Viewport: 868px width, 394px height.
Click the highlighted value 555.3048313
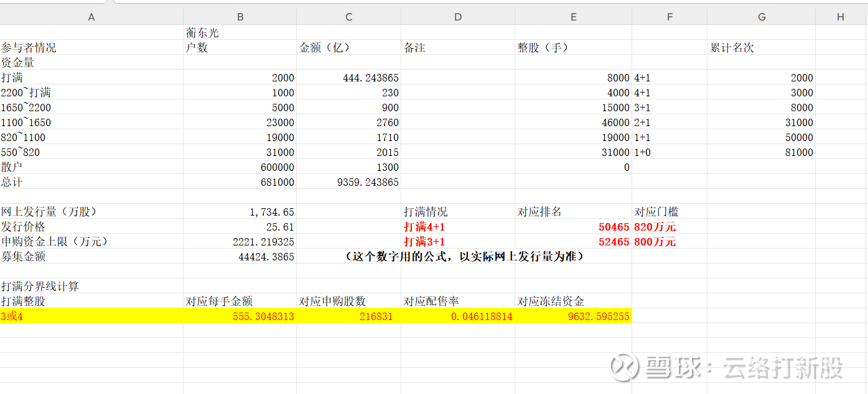tap(240, 316)
